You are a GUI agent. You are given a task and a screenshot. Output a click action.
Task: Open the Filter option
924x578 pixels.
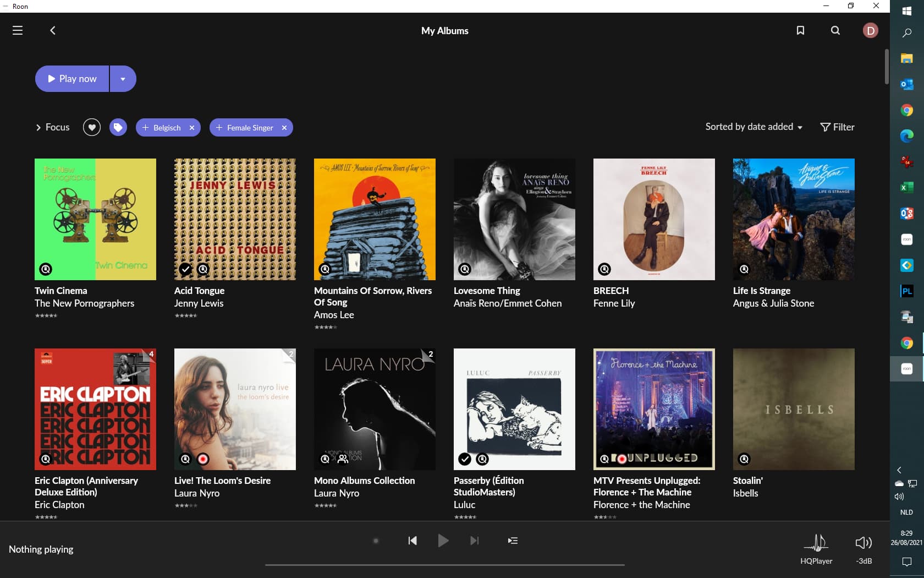coord(837,127)
